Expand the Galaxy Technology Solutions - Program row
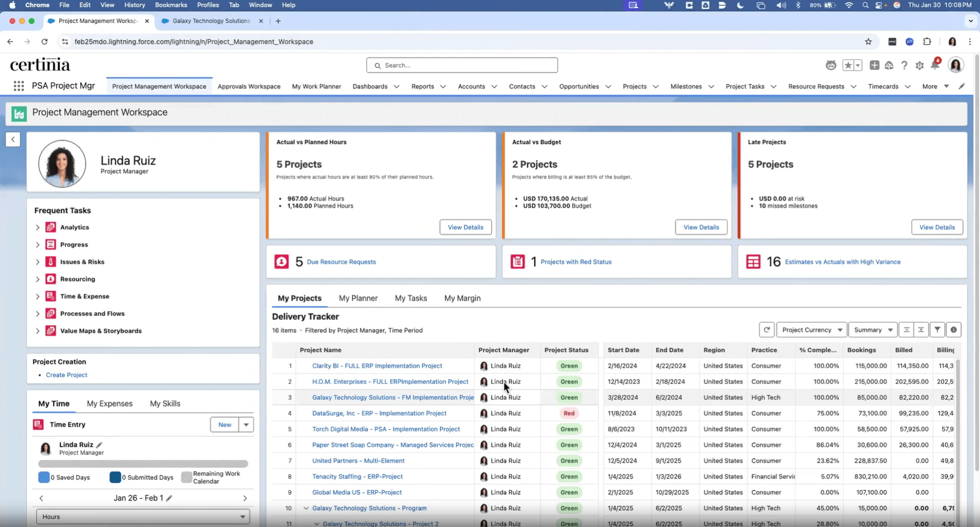 tap(306, 508)
